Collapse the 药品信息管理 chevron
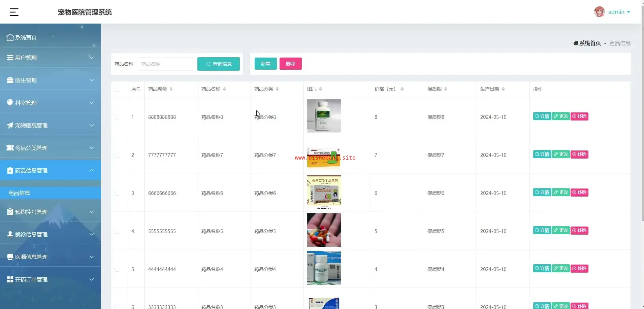Screen dimensions: 644x309 point(92,170)
